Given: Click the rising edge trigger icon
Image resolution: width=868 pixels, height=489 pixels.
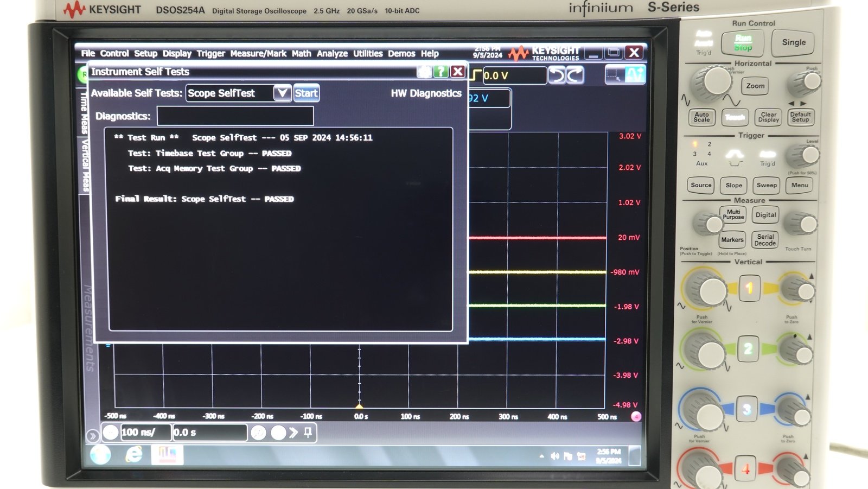Looking at the screenshot, I should pyautogui.click(x=476, y=75).
